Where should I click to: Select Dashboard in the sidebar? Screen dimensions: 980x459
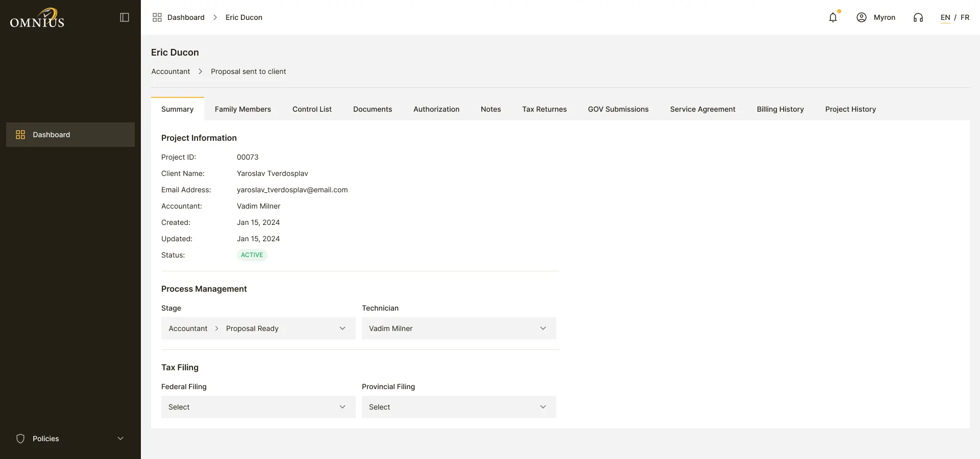[70, 135]
